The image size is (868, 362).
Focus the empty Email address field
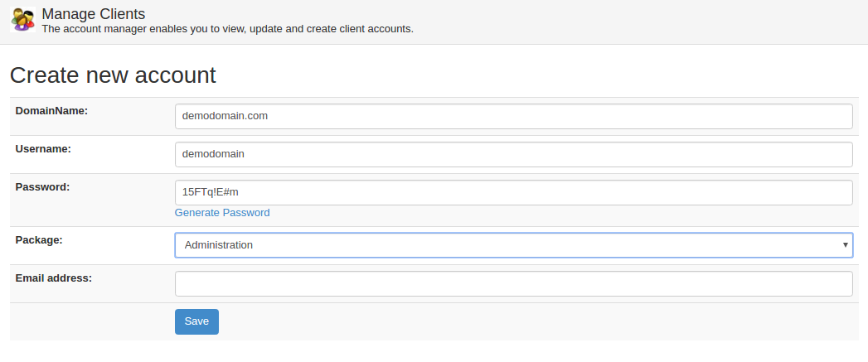point(514,283)
